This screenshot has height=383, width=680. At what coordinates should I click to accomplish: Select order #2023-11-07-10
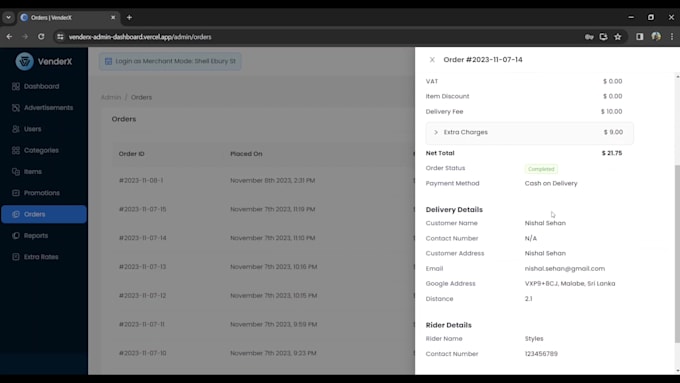[143, 353]
